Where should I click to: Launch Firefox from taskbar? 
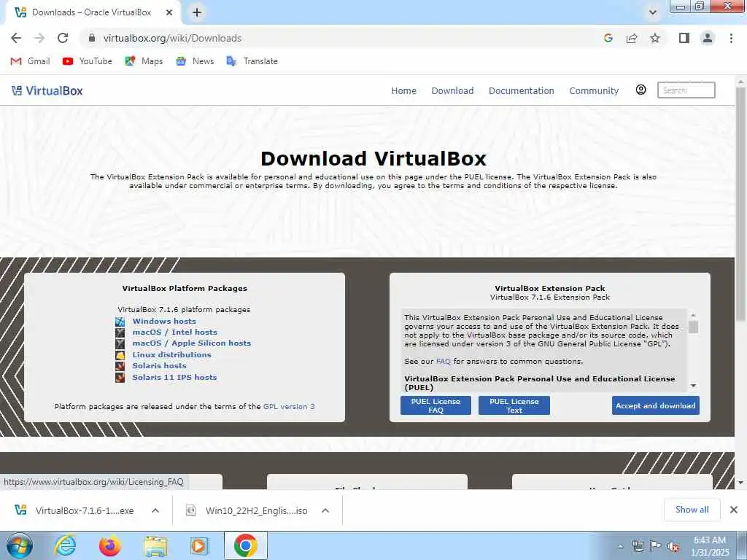(109, 545)
